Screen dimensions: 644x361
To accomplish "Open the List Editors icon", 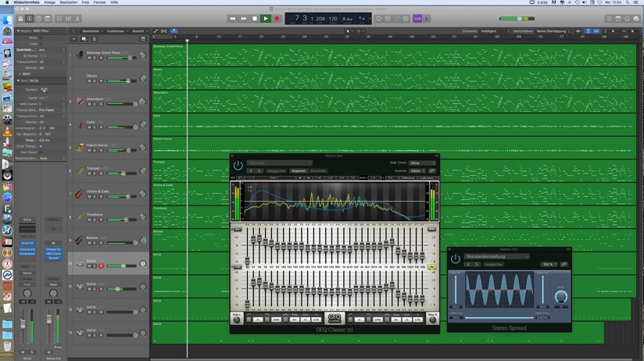I will (x=609, y=19).
